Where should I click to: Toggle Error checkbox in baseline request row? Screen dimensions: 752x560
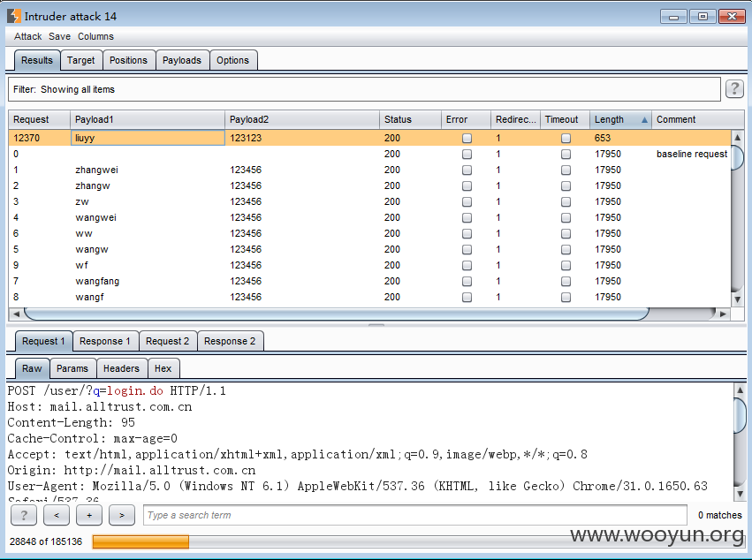pos(467,154)
